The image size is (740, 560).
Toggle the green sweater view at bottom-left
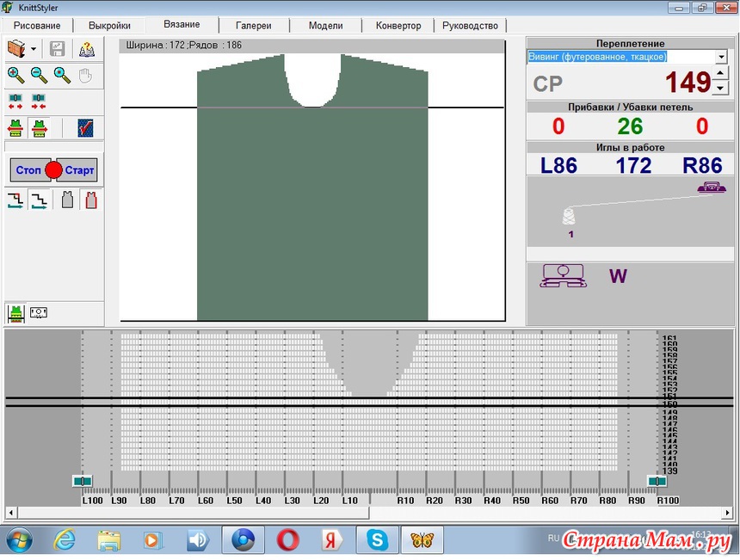tap(15, 313)
